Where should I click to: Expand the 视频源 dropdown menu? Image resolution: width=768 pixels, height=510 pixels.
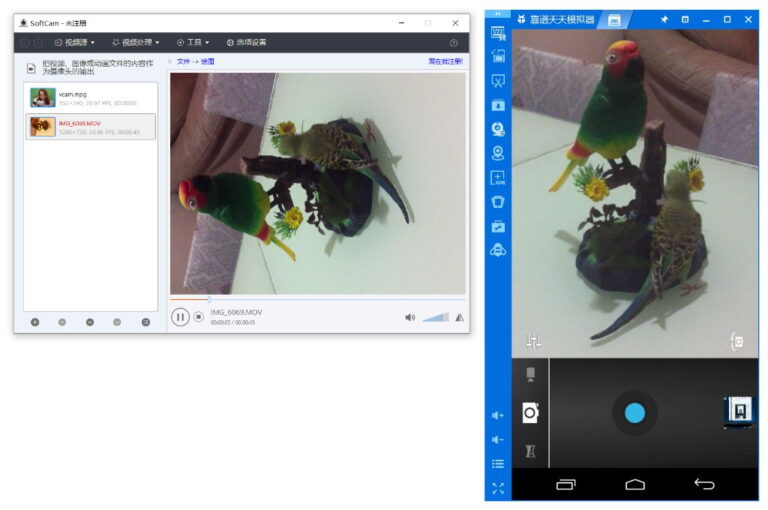[x=73, y=43]
